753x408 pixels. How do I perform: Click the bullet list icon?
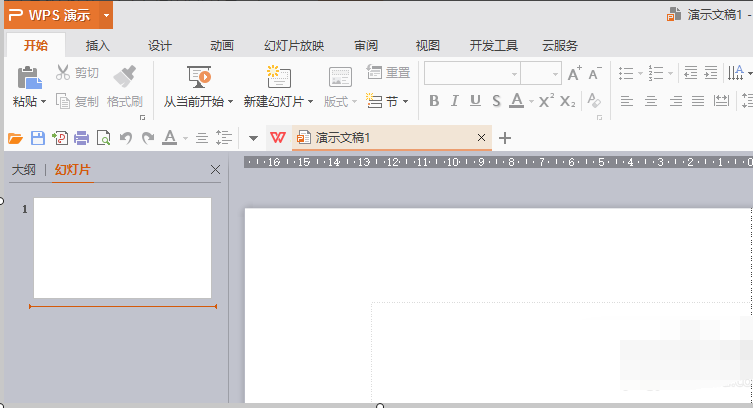(x=626, y=73)
